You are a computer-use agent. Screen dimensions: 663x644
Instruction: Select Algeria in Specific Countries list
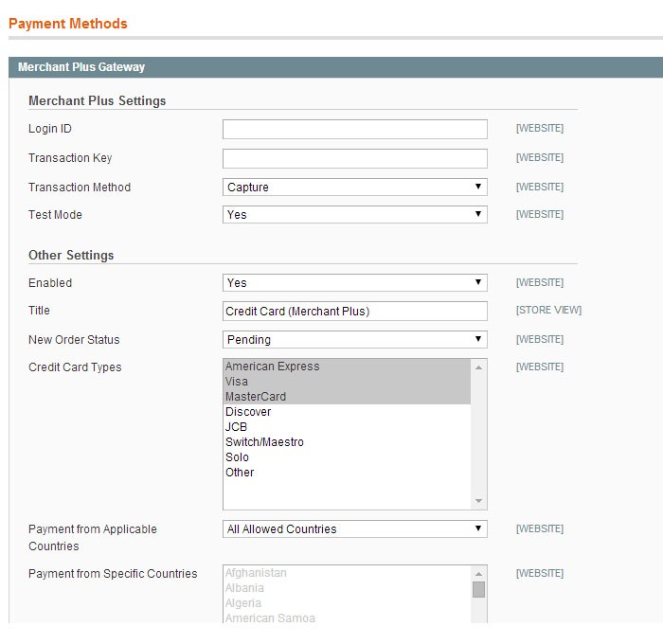(x=347, y=603)
